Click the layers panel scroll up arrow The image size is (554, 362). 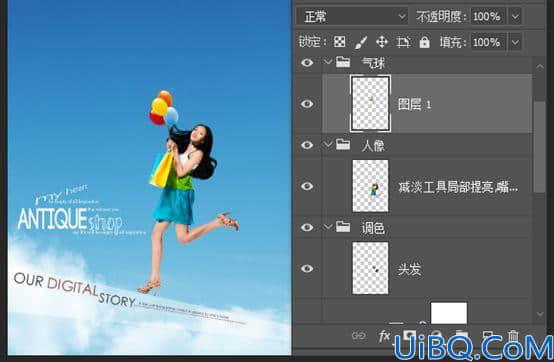tap(540, 66)
